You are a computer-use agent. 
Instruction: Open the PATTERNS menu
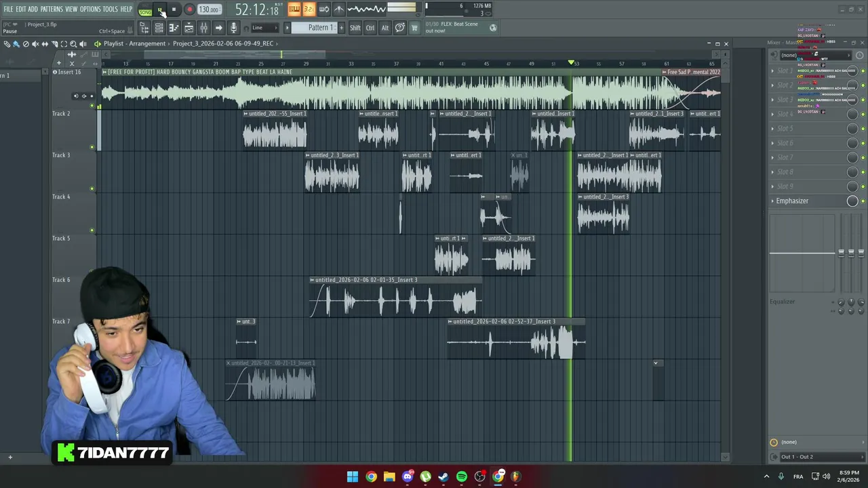pos(52,9)
